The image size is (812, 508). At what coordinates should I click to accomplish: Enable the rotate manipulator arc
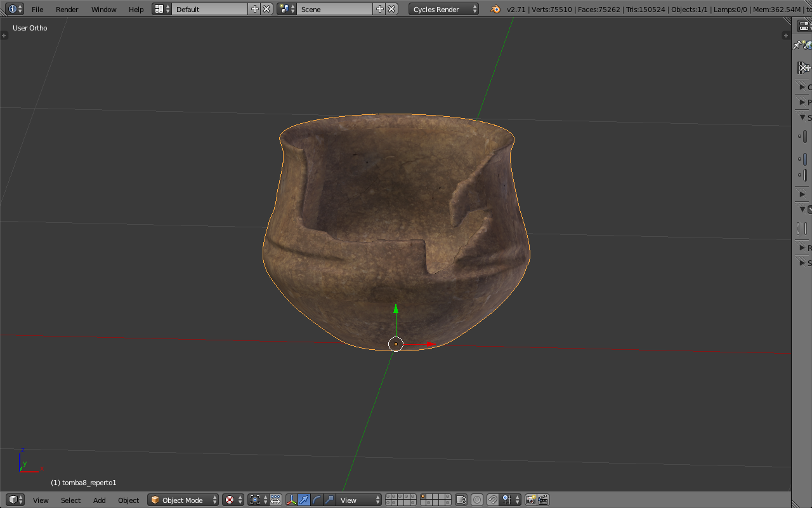pyautogui.click(x=317, y=500)
